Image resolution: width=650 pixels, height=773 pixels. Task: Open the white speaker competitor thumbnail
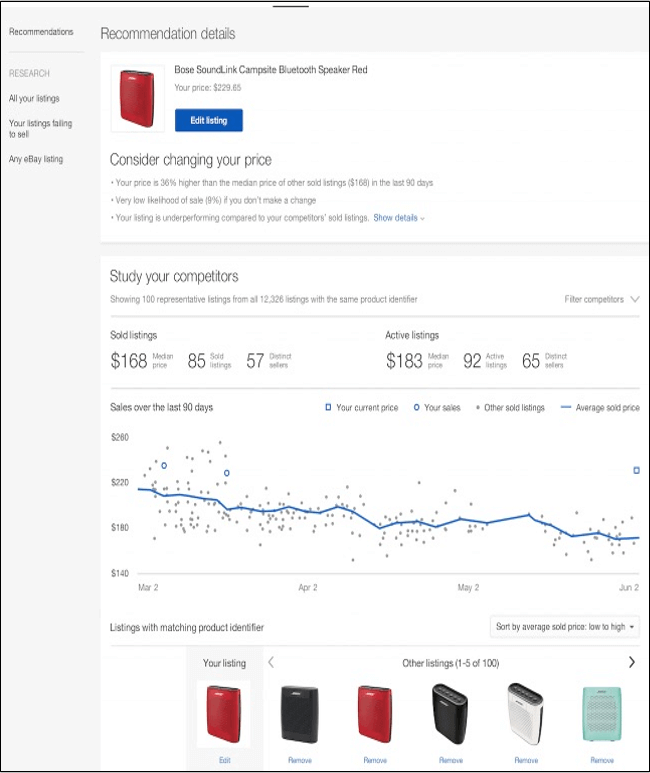(525, 714)
